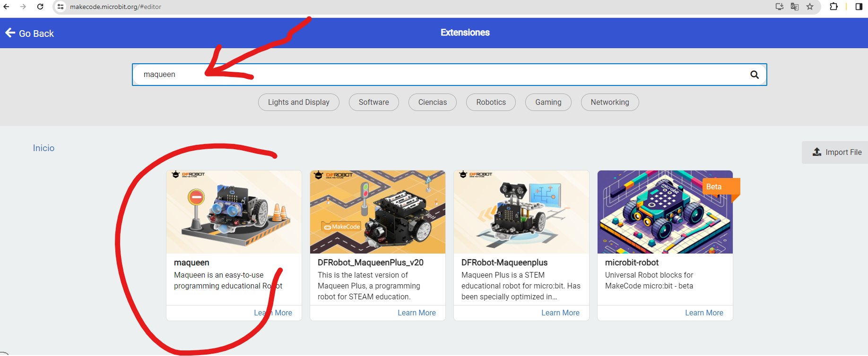Click the install app icon in address bar
868x356 pixels.
780,7
